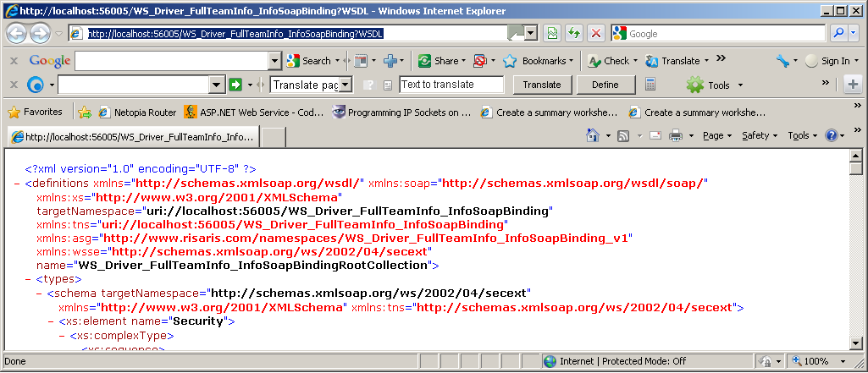Collapse the types XML node
The image size is (868, 373).
(x=28, y=279)
